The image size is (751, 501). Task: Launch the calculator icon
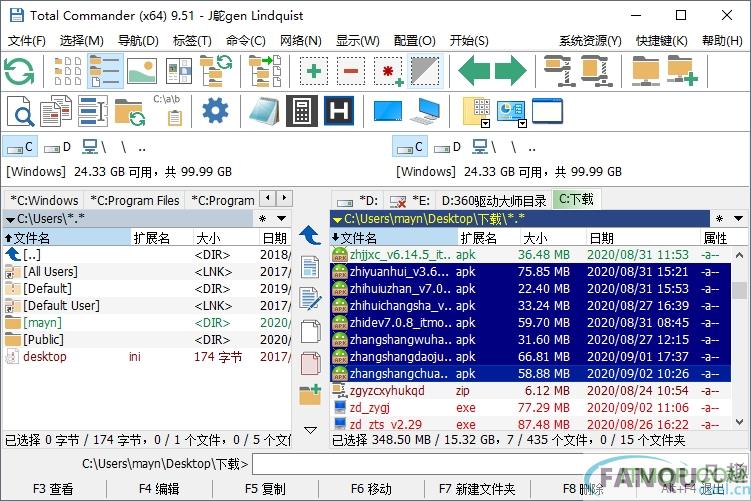point(302,111)
